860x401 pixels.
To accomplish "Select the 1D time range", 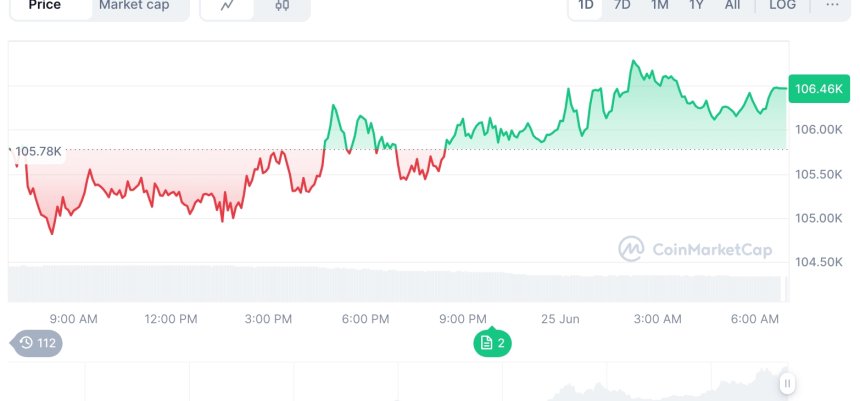I will click(586, 6).
